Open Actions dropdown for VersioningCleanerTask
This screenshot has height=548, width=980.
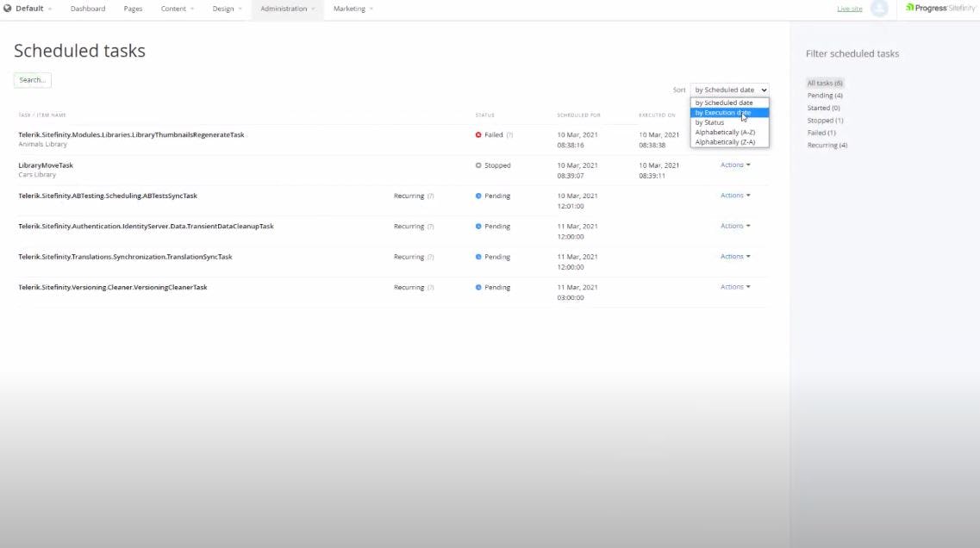733,286
